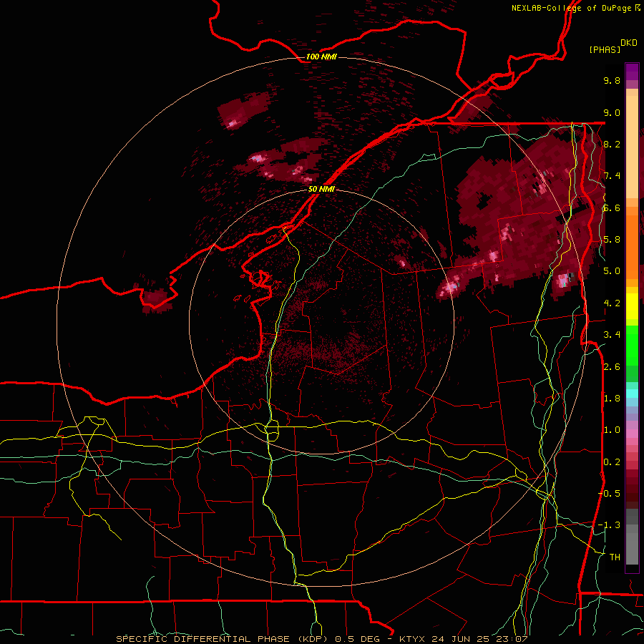Click the 5.8 scale value
The width and height of the screenshot is (644, 644).
coord(612,240)
